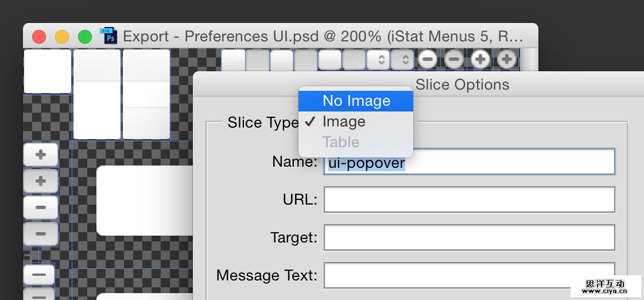Choose No Image from the Slice Type menu
The height and width of the screenshot is (300, 644).
point(356,101)
